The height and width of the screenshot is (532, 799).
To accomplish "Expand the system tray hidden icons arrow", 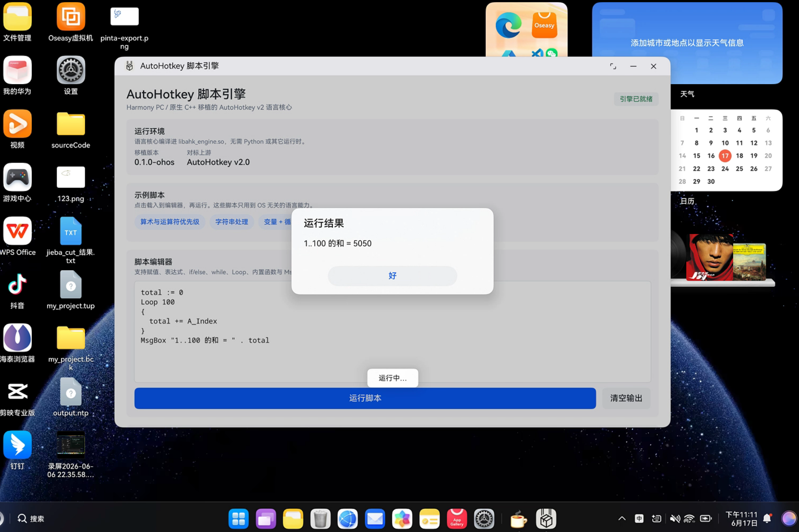I will point(622,518).
